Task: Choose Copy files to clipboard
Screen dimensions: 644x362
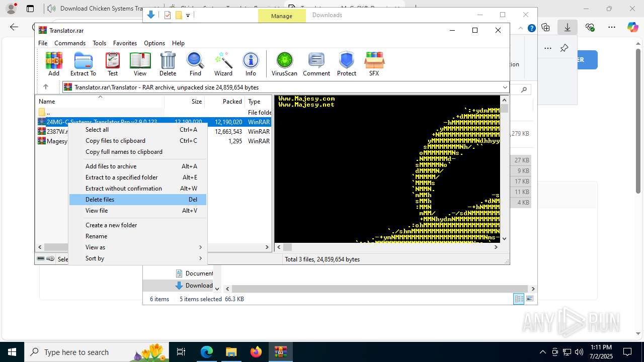Action: [x=138, y=141]
